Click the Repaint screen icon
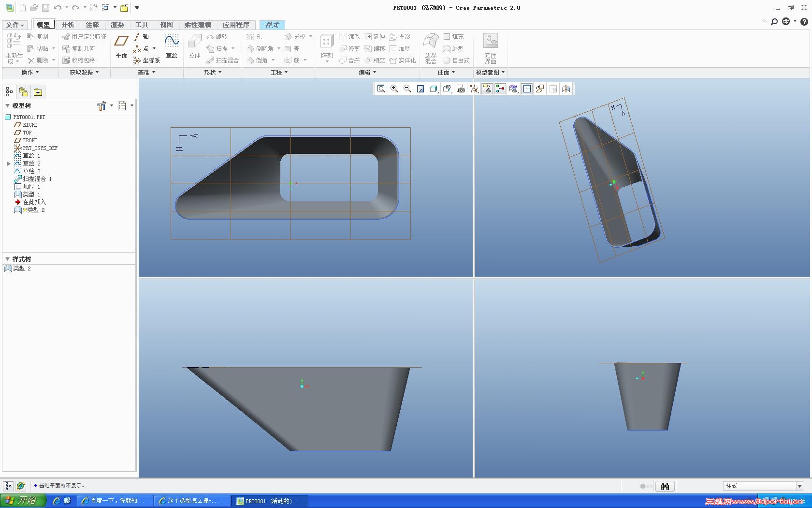 420,89
